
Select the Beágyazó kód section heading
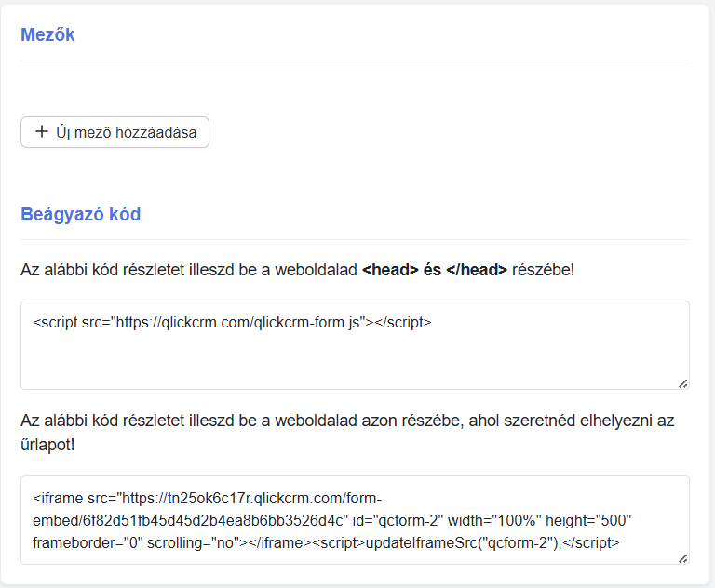pyautogui.click(x=81, y=214)
